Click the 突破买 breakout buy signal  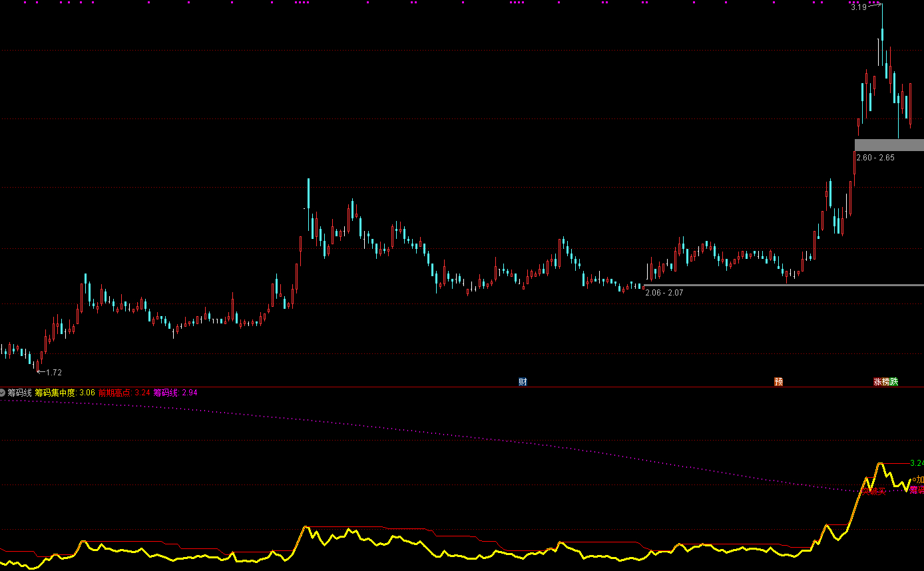(x=875, y=492)
